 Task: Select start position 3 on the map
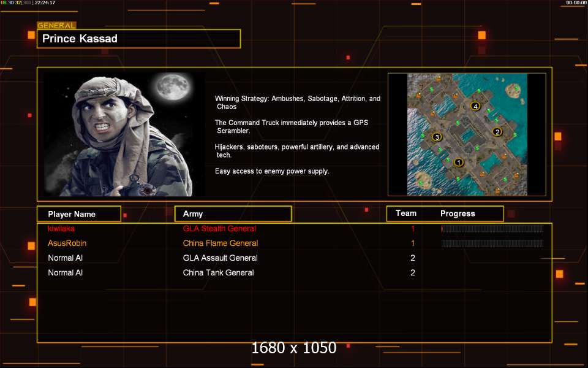437,137
